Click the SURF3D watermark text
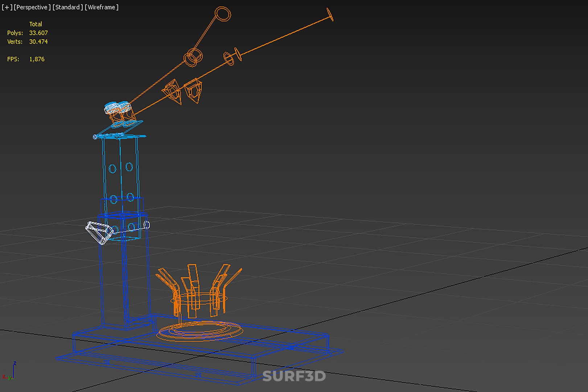Screen dimensions: 588x392 tap(294, 376)
